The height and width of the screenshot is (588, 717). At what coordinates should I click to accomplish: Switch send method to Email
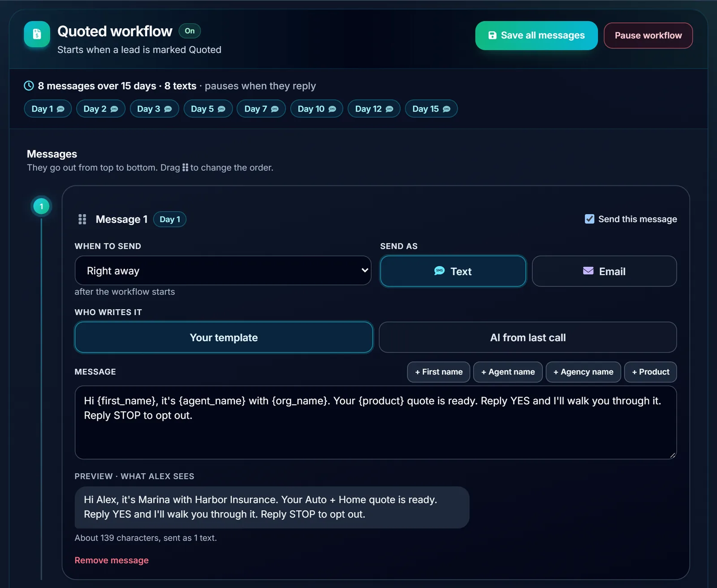(604, 271)
